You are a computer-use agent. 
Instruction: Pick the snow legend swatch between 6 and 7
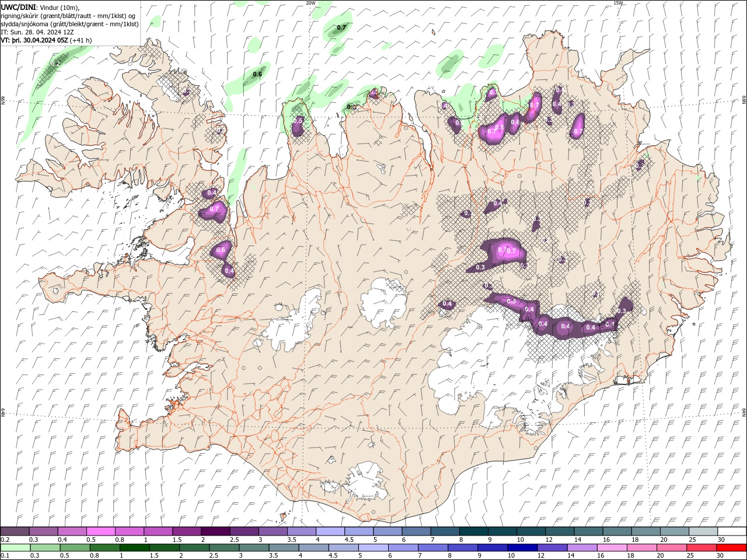click(x=416, y=531)
